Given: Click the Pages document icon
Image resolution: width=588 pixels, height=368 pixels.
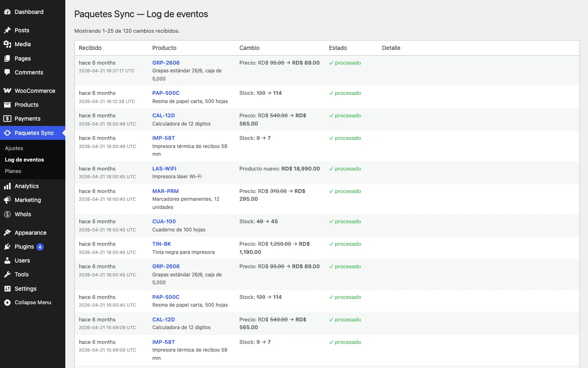Looking at the screenshot, I should 7,58.
